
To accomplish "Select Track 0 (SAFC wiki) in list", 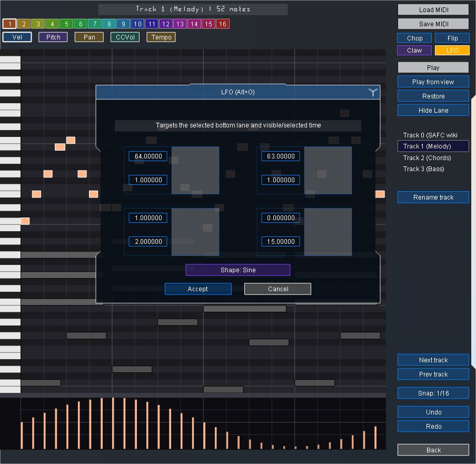I will coord(433,135).
